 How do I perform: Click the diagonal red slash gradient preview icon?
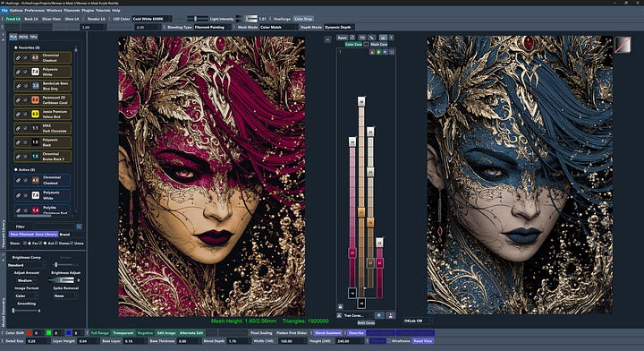click(x=623, y=45)
